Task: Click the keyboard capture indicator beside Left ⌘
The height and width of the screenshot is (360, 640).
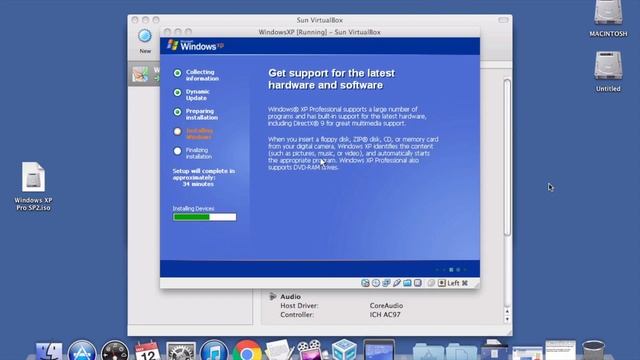Action: pyautogui.click(x=442, y=283)
